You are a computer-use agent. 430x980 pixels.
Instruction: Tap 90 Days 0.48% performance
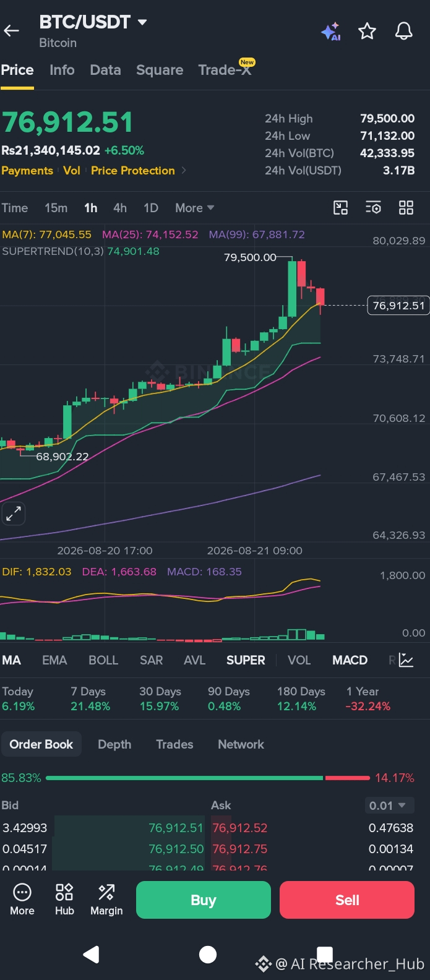point(229,699)
